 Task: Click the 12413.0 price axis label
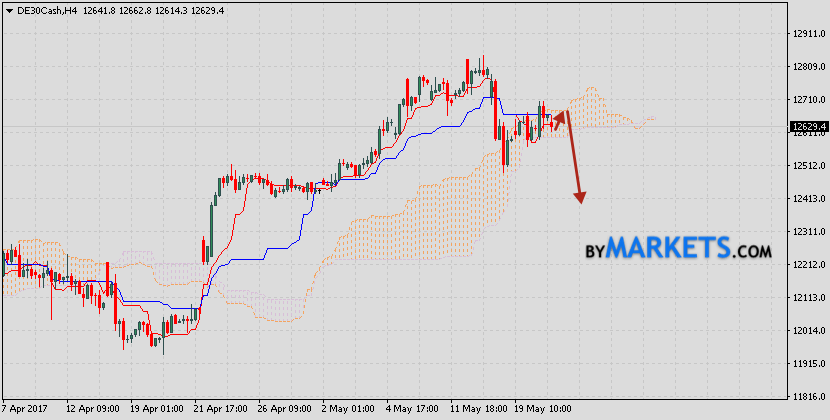tap(807, 199)
